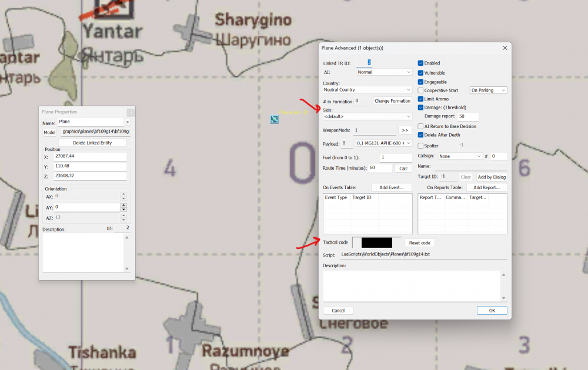The width and height of the screenshot is (588, 370).
Task: Click the Change Formation button
Action: click(x=392, y=101)
